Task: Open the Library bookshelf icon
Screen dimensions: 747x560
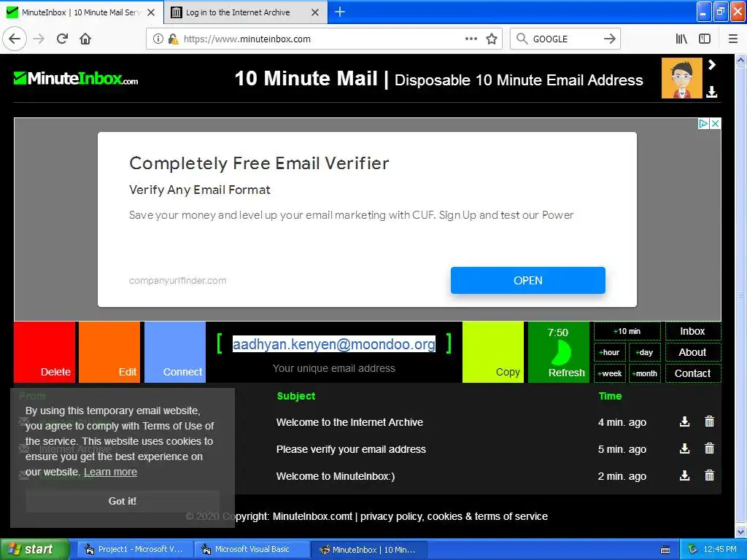Action: tap(681, 39)
